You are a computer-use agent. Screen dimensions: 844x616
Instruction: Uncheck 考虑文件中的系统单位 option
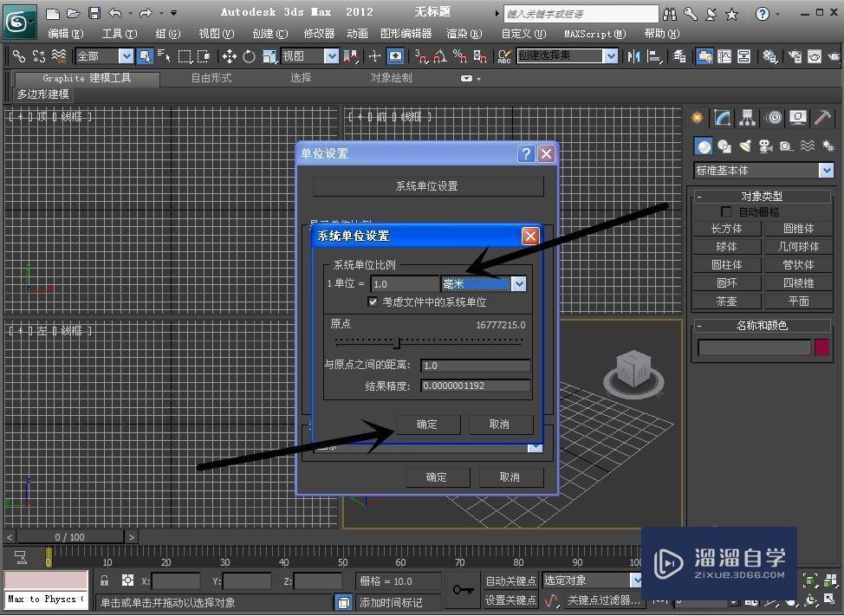pos(373,302)
